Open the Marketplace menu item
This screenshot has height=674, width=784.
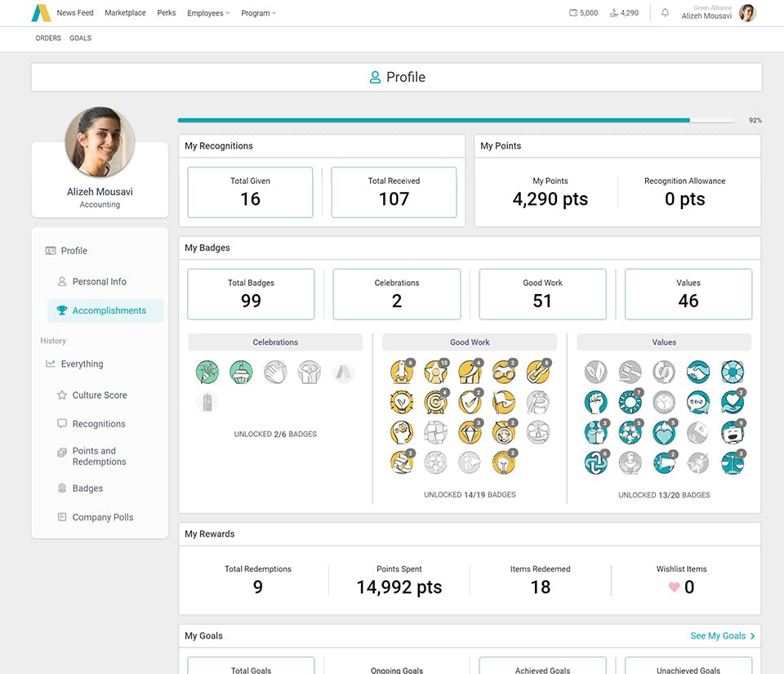125,13
